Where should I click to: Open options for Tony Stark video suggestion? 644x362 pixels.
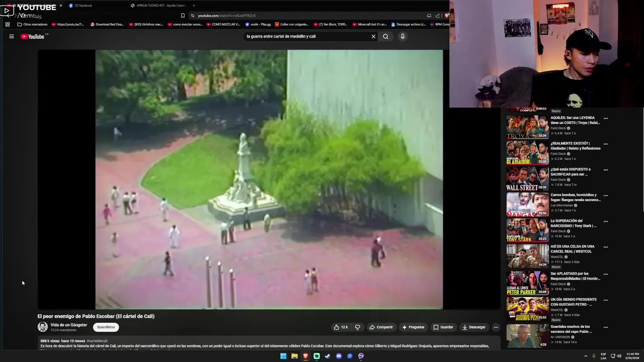pos(605,221)
